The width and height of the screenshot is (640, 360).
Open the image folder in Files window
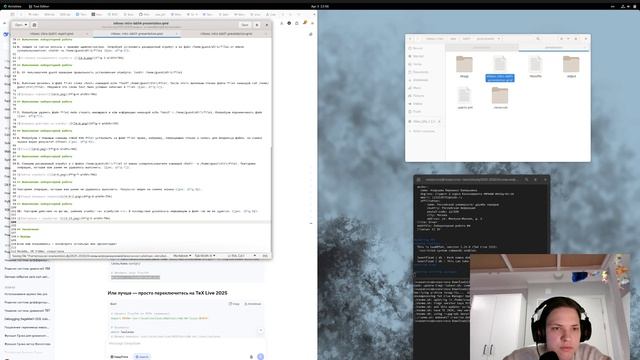pos(464,67)
